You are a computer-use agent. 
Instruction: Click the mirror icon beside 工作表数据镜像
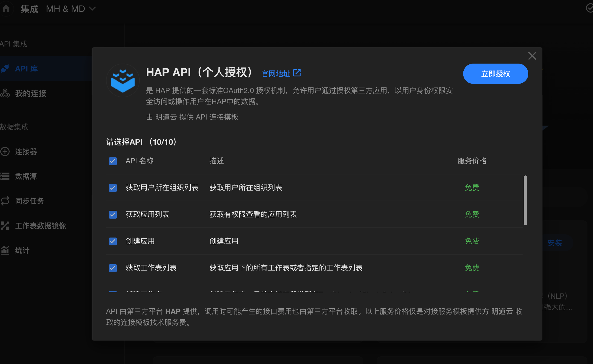[5, 226]
